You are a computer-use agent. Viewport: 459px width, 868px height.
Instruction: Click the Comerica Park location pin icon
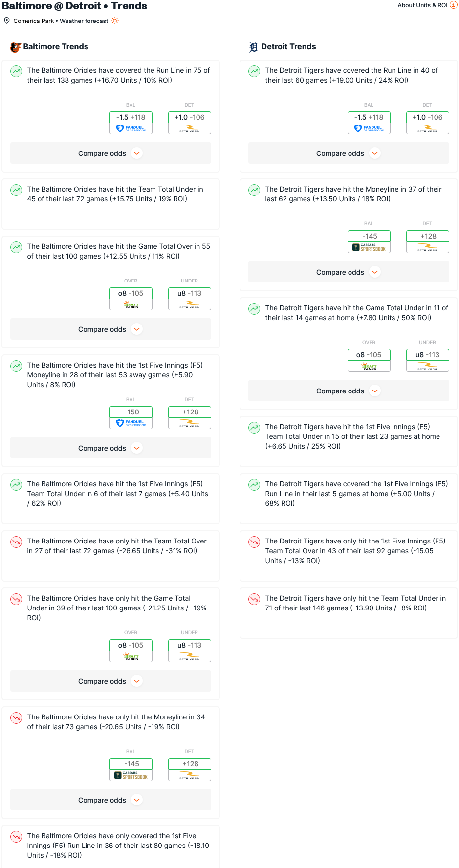click(x=7, y=21)
